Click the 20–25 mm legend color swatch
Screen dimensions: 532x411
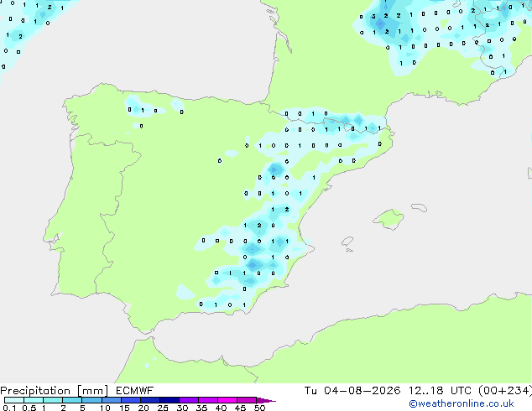tap(149, 400)
